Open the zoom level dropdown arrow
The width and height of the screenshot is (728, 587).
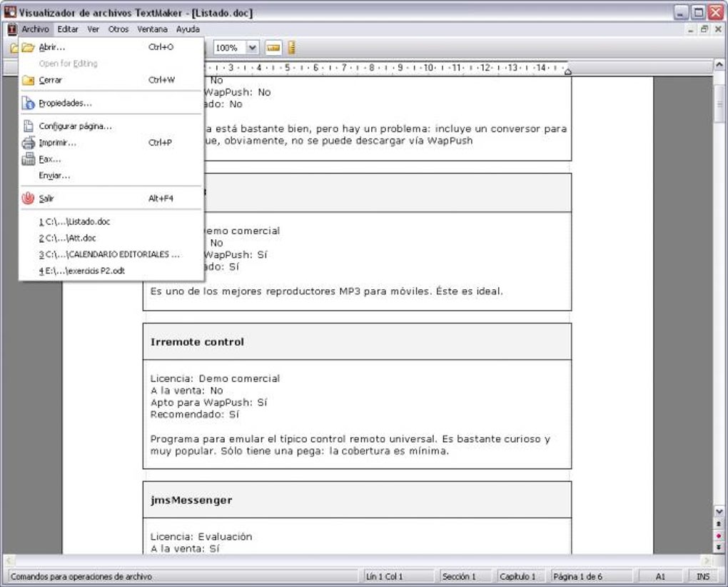(252, 47)
